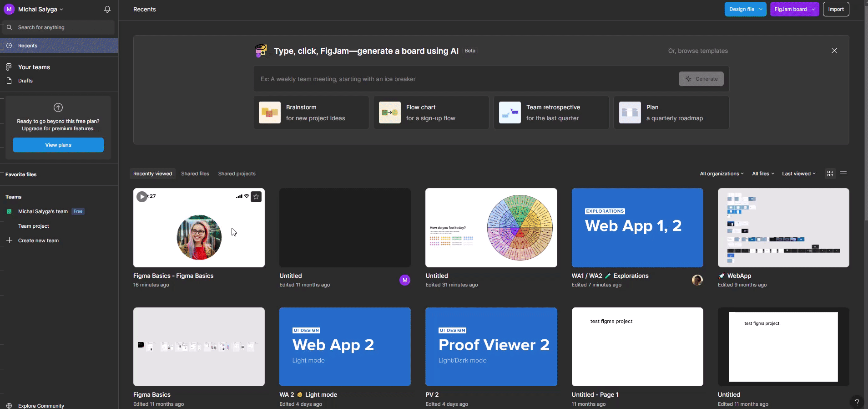Open the All organizations filter
Screen dimensions: 868x409
[x=722, y=174]
